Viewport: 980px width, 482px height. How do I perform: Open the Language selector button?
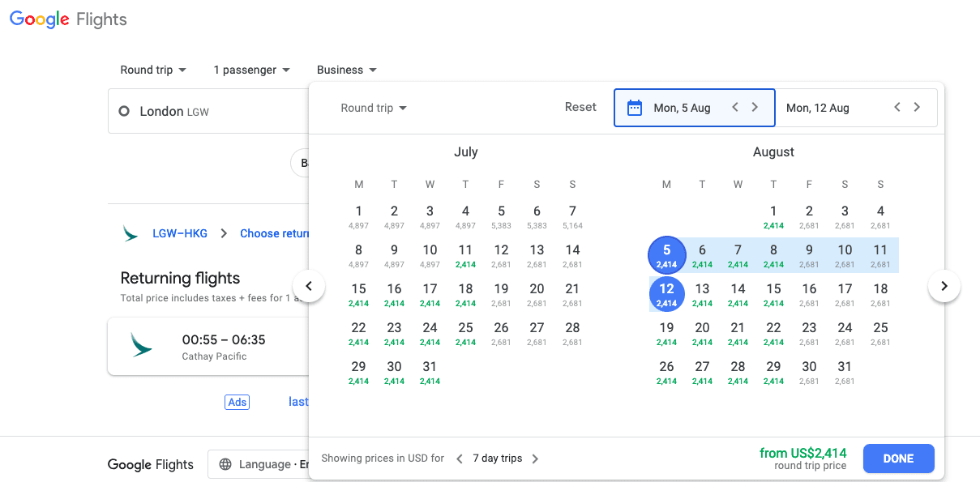click(x=258, y=464)
